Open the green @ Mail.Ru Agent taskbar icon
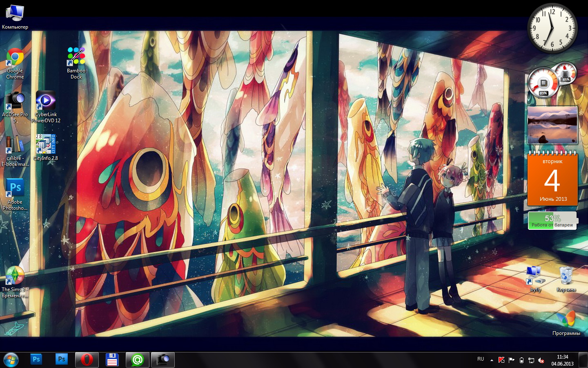 pos(138,360)
